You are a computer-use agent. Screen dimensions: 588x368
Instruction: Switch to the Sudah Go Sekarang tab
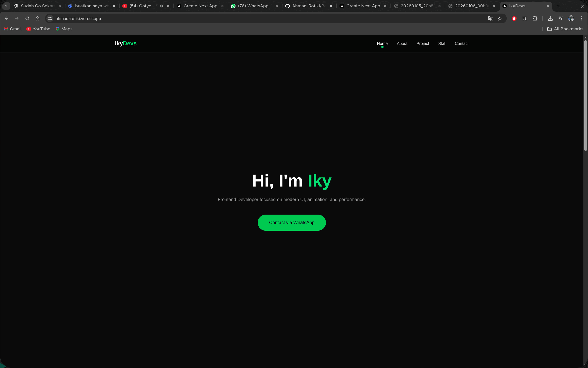38,6
